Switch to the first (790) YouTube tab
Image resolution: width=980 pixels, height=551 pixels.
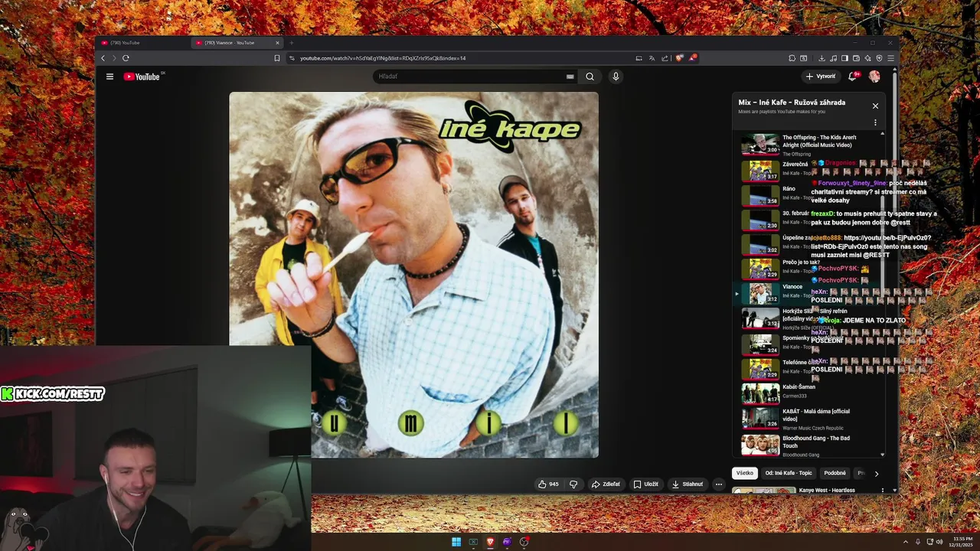click(142, 43)
